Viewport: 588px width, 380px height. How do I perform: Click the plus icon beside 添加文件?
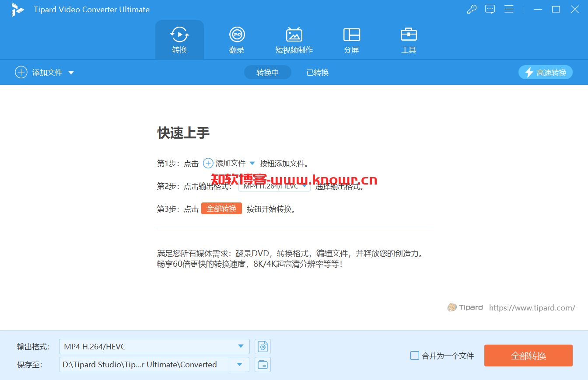[21, 72]
